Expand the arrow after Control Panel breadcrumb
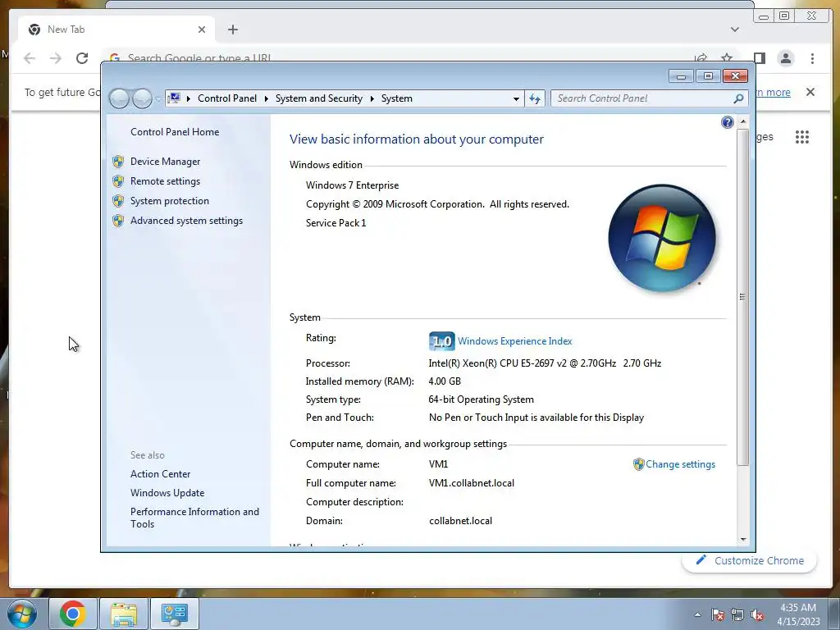Image resolution: width=840 pixels, height=630 pixels. pos(267,98)
